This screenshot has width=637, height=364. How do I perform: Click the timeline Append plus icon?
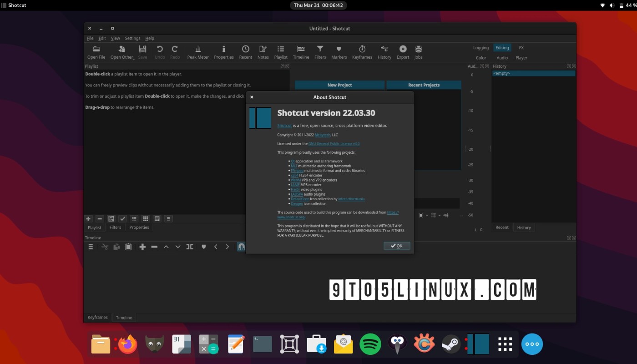point(142,247)
